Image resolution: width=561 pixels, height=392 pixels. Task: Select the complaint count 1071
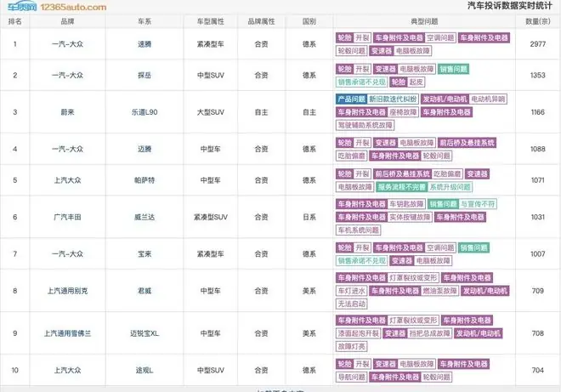point(538,180)
